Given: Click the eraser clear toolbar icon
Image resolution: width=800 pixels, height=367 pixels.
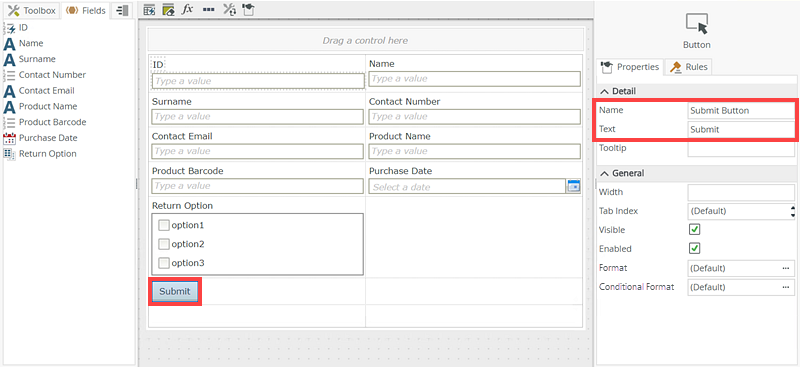Looking at the screenshot, I should point(168,9).
